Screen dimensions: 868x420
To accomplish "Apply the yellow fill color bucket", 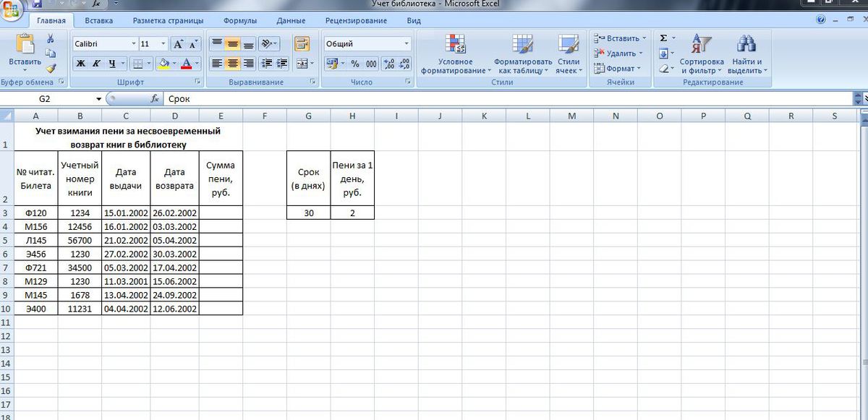I will click(163, 64).
